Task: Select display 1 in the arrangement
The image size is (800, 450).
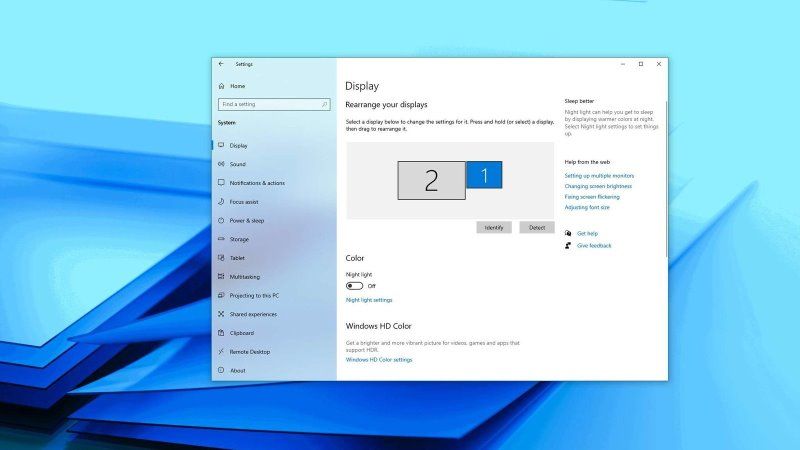Action: click(484, 175)
